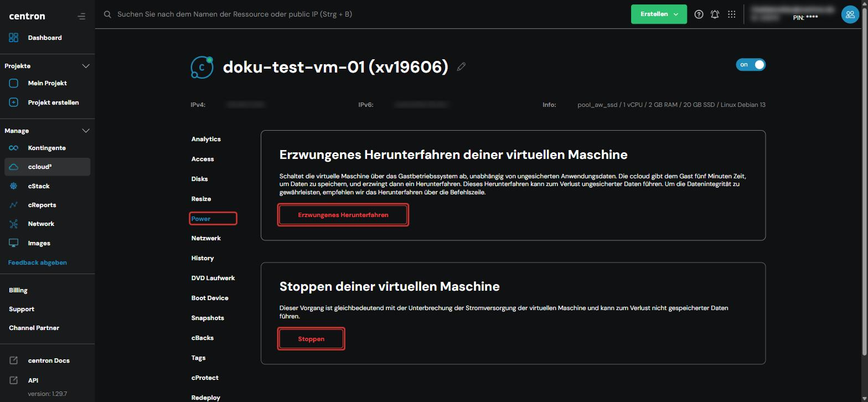868x402 pixels.
Task: Switch to the Disks tab
Action: [200, 179]
